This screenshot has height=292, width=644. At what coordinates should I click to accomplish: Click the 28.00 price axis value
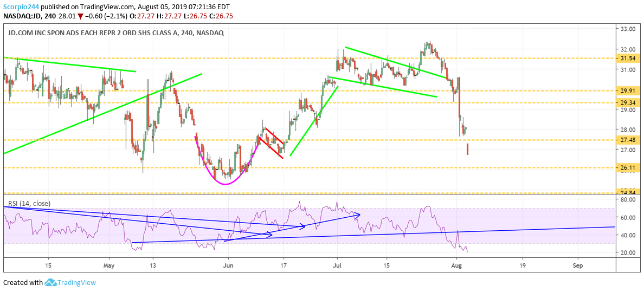click(628, 130)
